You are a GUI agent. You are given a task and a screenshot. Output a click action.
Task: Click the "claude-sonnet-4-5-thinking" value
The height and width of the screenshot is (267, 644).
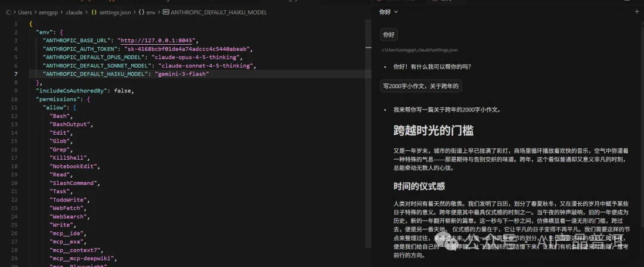click(205, 66)
